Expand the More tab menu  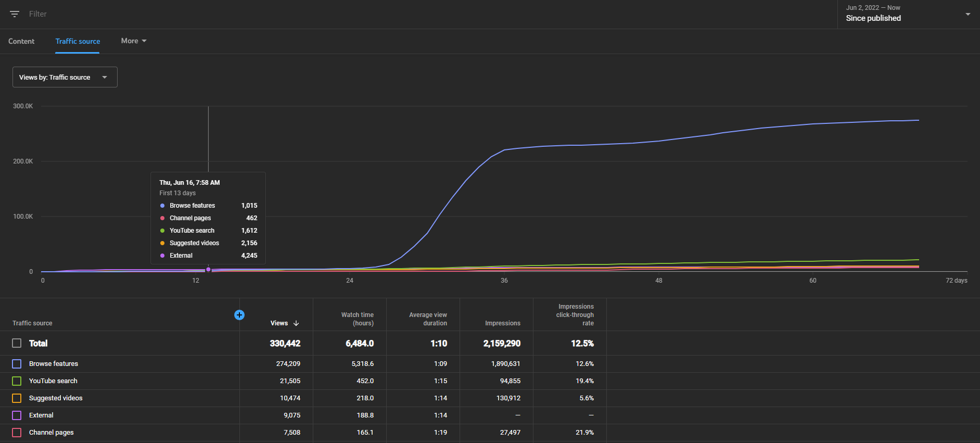[134, 41]
